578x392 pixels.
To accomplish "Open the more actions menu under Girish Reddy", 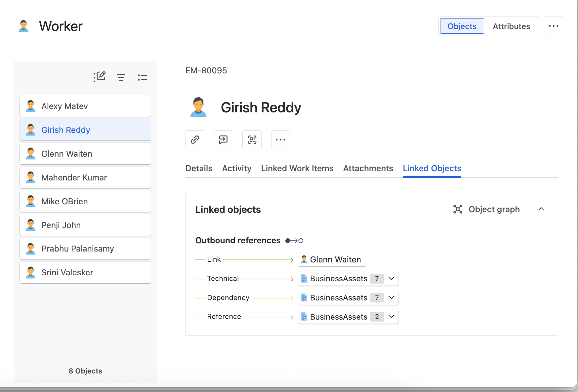I will pyautogui.click(x=280, y=140).
